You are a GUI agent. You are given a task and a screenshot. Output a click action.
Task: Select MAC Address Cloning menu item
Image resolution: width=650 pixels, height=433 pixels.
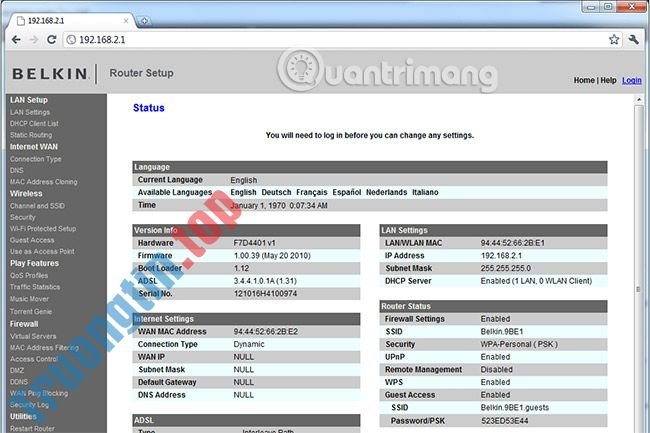[43, 181]
